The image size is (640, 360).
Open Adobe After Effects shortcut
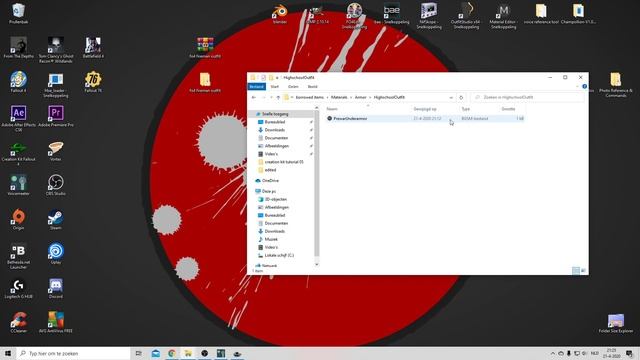click(18, 118)
